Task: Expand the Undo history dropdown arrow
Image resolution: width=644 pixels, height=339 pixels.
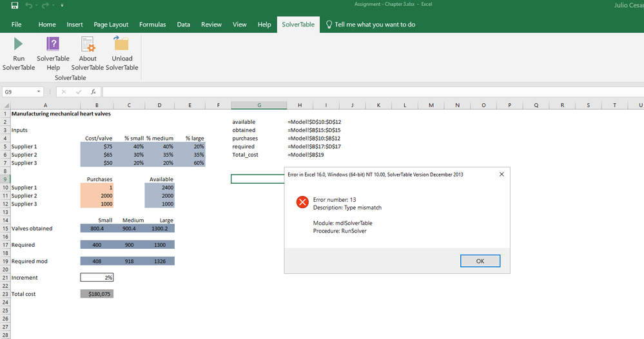Action: tap(37, 5)
